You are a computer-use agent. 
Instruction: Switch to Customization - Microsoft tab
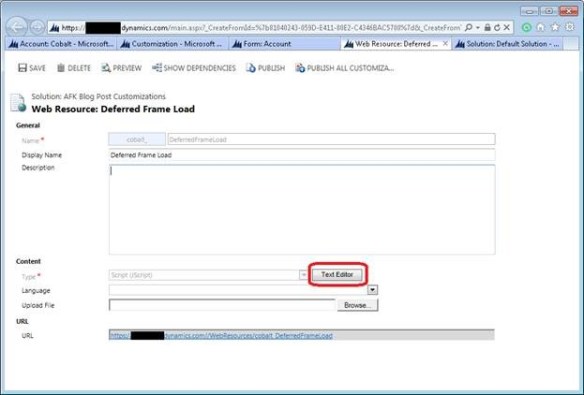pyautogui.click(x=172, y=44)
